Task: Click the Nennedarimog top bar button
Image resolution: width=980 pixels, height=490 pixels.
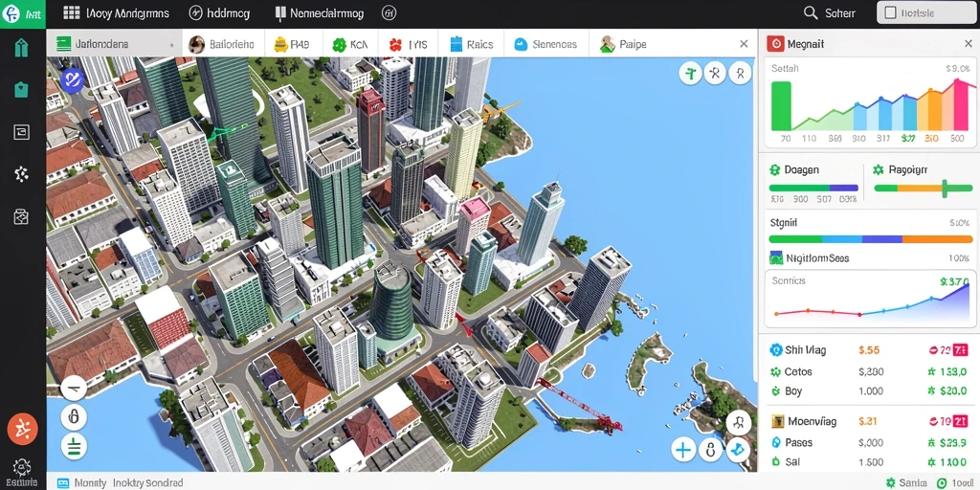Action: pos(319,13)
